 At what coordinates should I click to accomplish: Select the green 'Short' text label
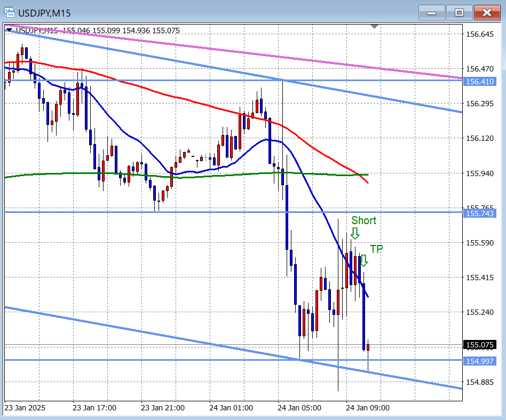pos(363,220)
